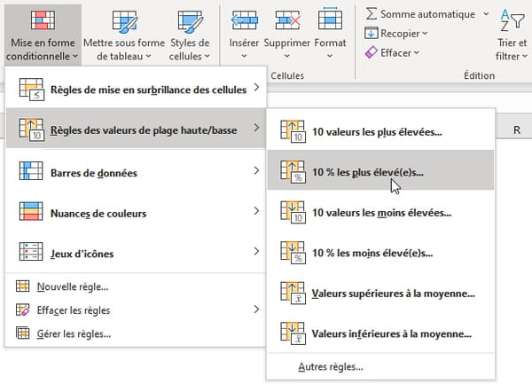Select the 10 % les plus élevé(e)s... entry
Viewport: 532px width, 392px height.
380,169
